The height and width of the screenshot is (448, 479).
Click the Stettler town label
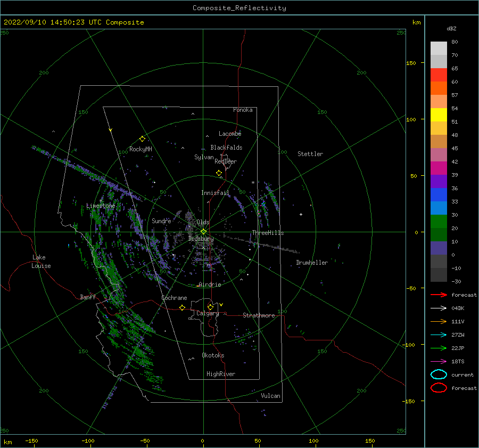click(310, 154)
